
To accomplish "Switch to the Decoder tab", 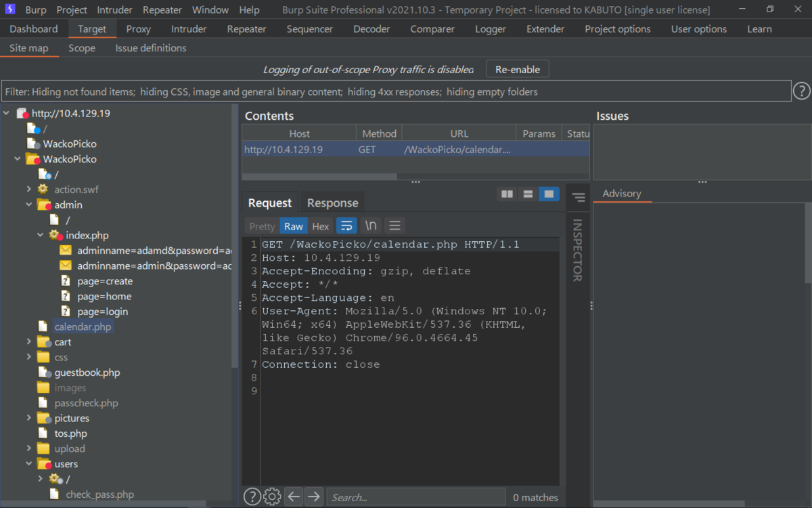I will [371, 29].
